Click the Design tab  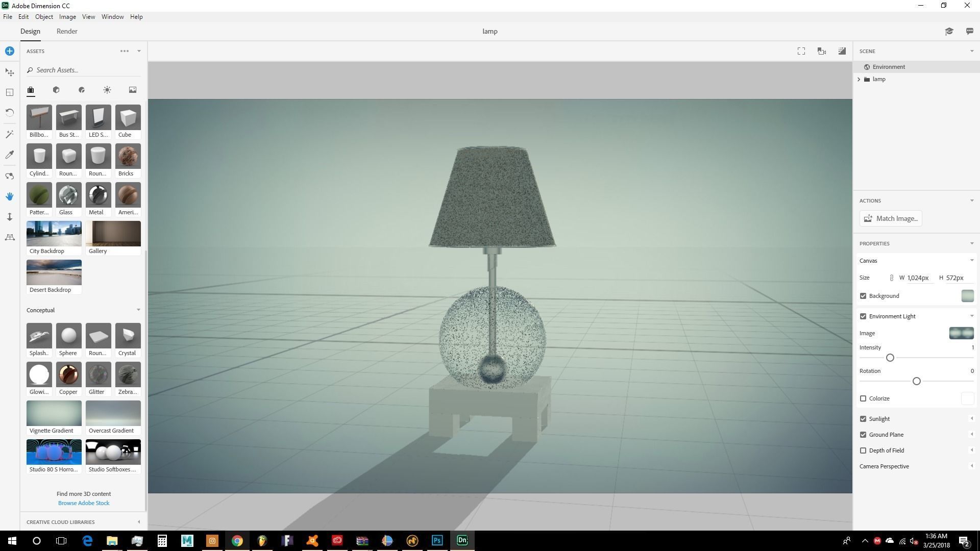tap(30, 31)
